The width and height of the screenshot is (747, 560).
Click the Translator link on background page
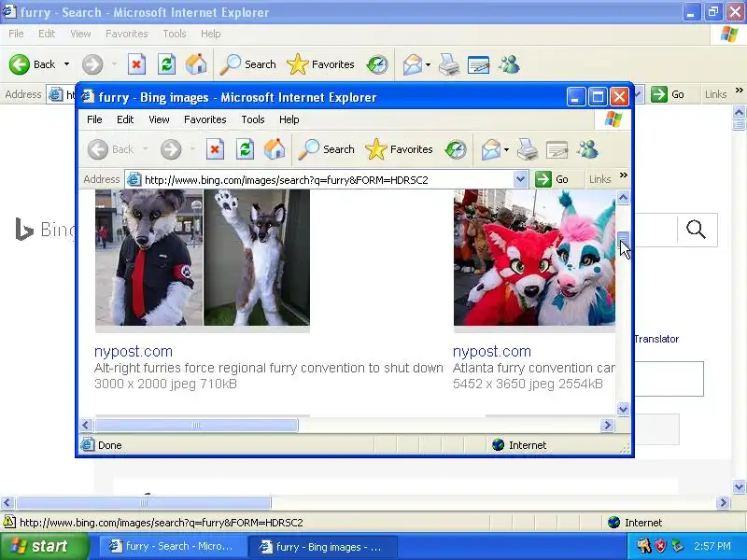coord(656,339)
